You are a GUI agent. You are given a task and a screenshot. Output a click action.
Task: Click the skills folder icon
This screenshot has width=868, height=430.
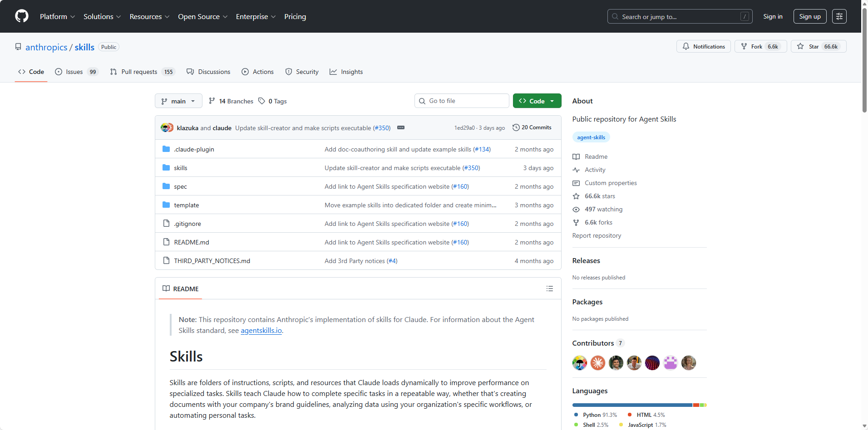coord(166,167)
